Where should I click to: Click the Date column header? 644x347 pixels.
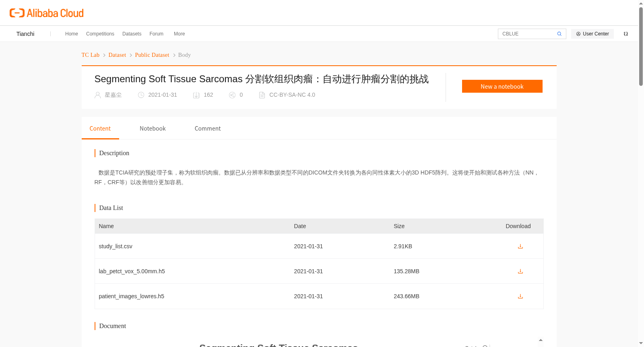(x=300, y=226)
